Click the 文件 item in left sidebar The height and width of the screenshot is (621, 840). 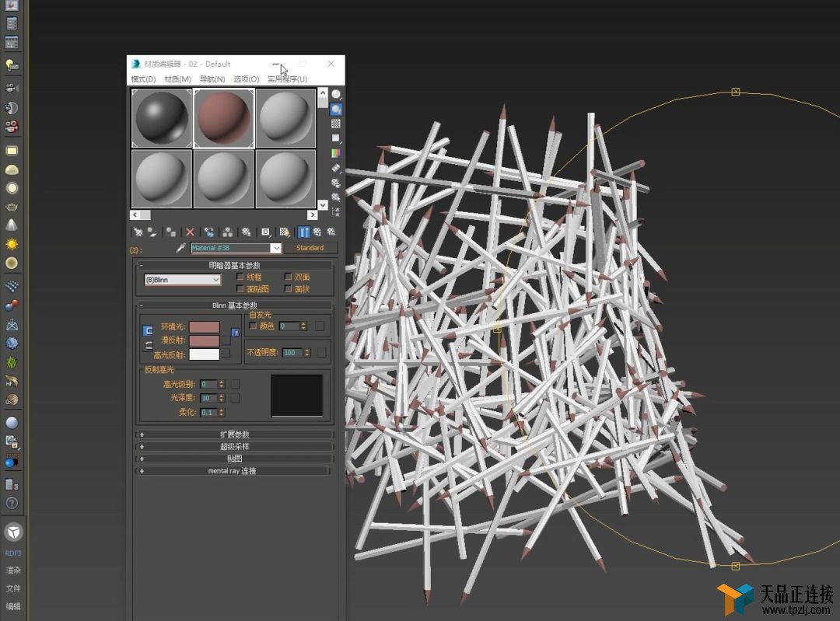pyautogui.click(x=13, y=588)
